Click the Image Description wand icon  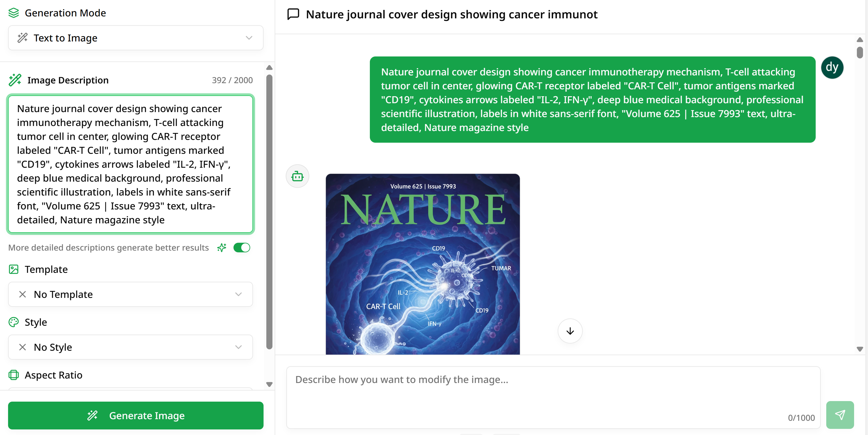click(x=15, y=80)
